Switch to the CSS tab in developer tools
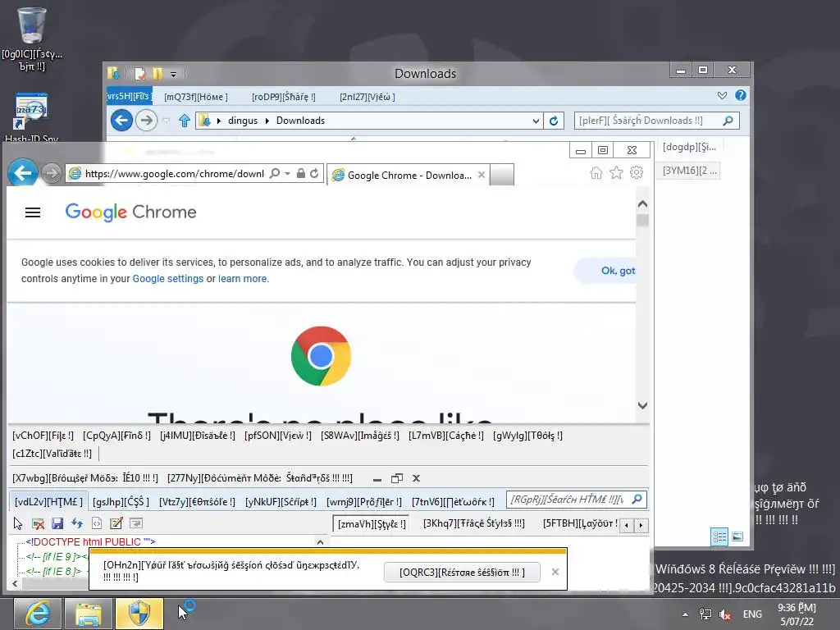The image size is (840, 630). tap(121, 502)
